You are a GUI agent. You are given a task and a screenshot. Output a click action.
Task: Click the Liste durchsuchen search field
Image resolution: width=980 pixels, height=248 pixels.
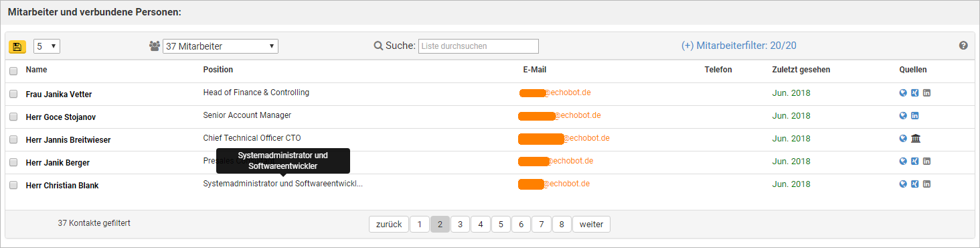479,46
